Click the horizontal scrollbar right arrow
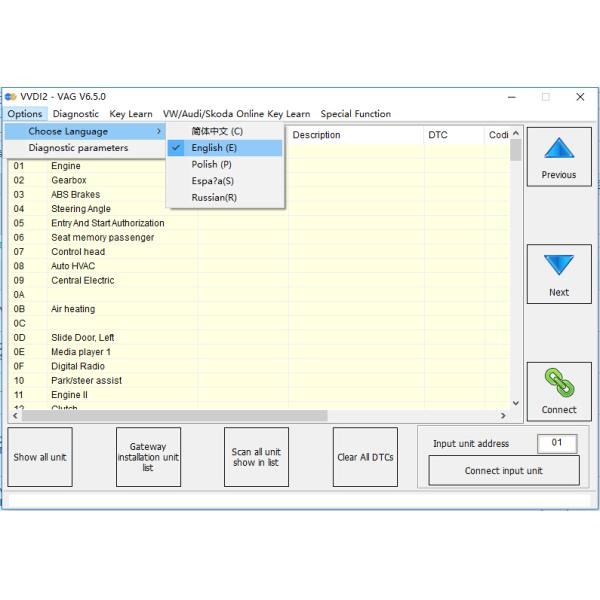Screen dimensions: 600x600 coord(503,415)
